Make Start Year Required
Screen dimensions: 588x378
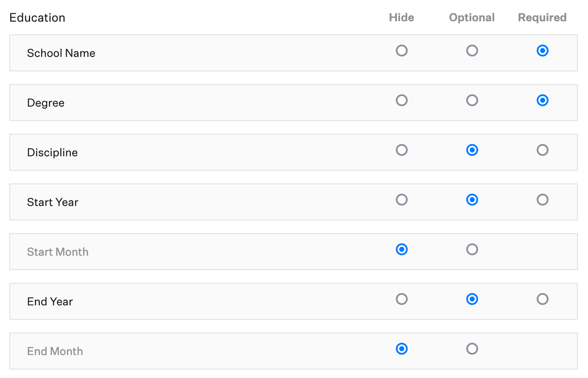coord(542,200)
